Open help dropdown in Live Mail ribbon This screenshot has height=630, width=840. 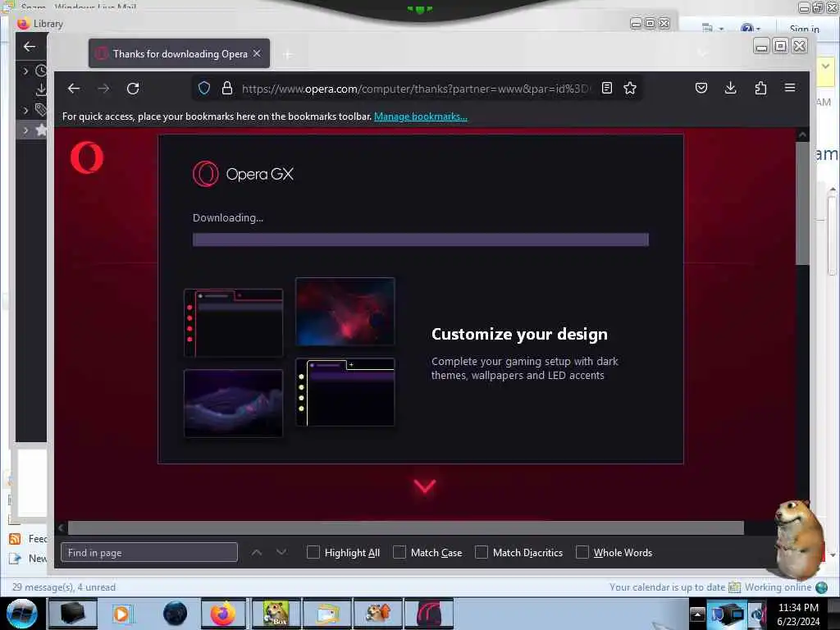click(x=750, y=29)
